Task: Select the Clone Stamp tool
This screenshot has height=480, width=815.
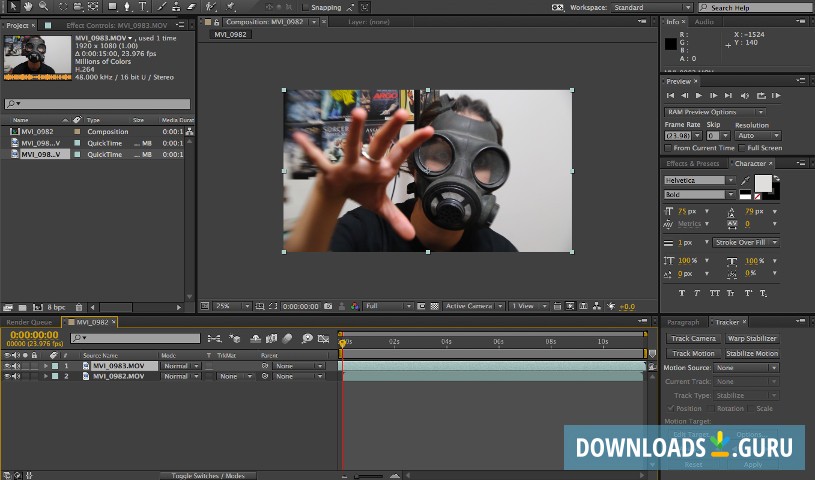Action: click(x=176, y=6)
